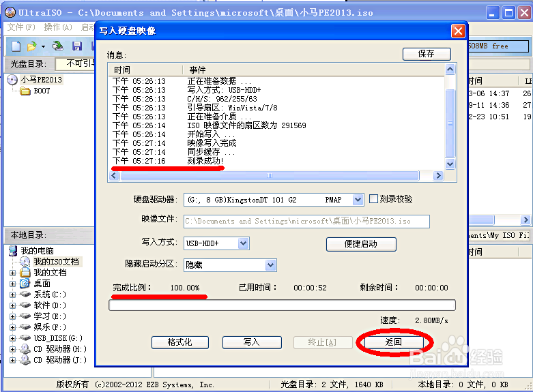Click the USB_DISK(G:) drive icon
The height and width of the screenshot is (392, 533).
[25, 337]
